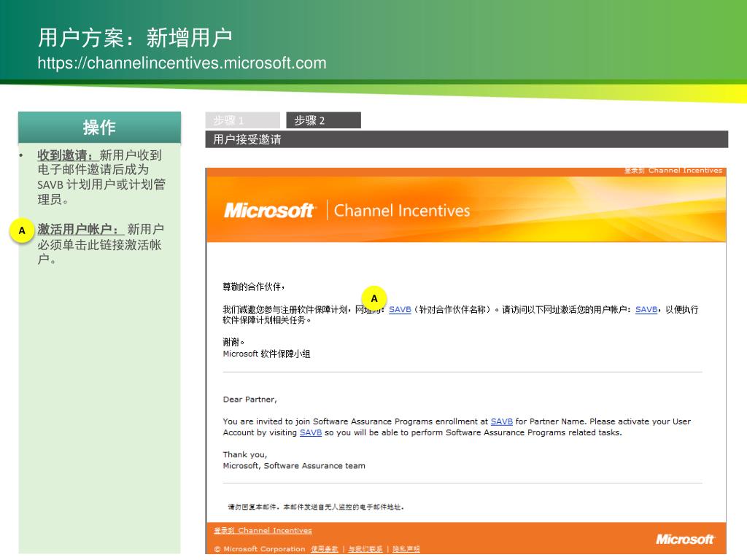This screenshot has width=747, height=560.
Task: Click the 谢谢。 line
Action: coord(233,342)
